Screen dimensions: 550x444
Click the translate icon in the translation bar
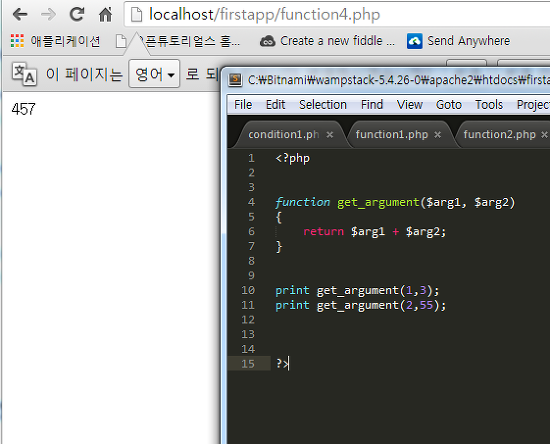click(x=24, y=74)
